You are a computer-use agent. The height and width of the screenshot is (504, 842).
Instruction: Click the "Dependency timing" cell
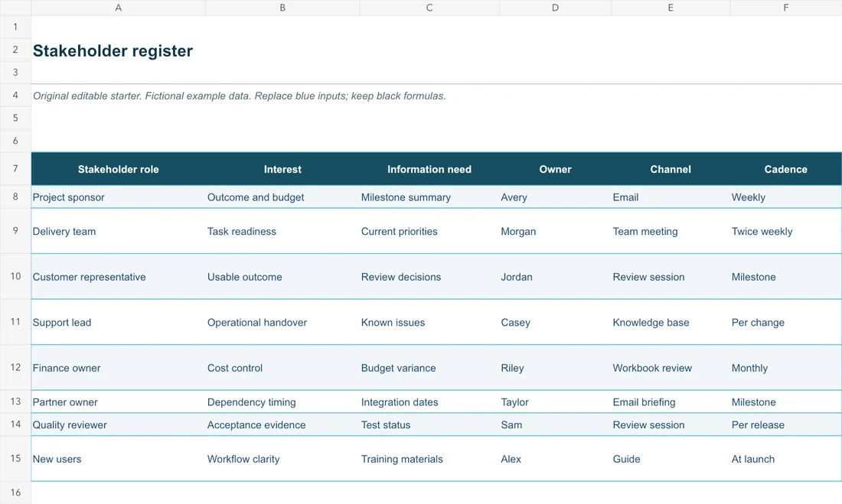282,402
